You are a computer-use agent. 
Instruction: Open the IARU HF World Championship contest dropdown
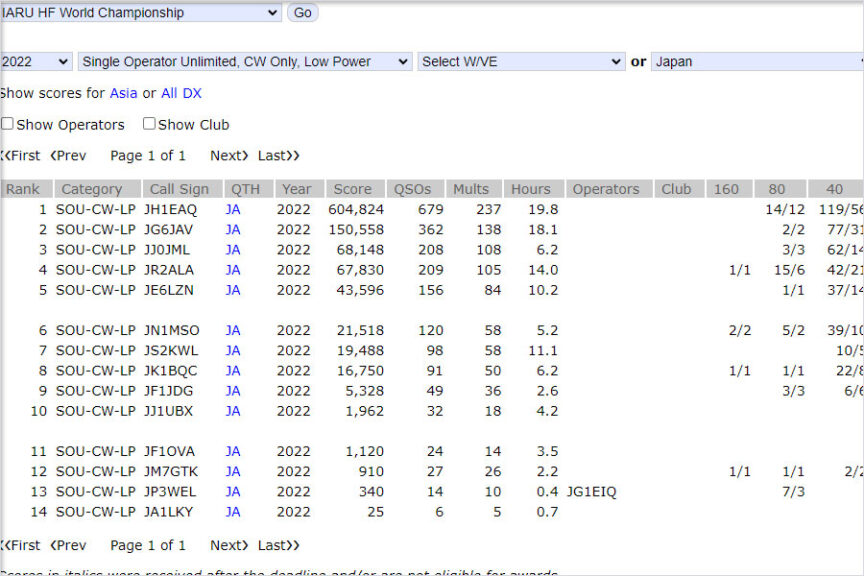click(x=140, y=13)
